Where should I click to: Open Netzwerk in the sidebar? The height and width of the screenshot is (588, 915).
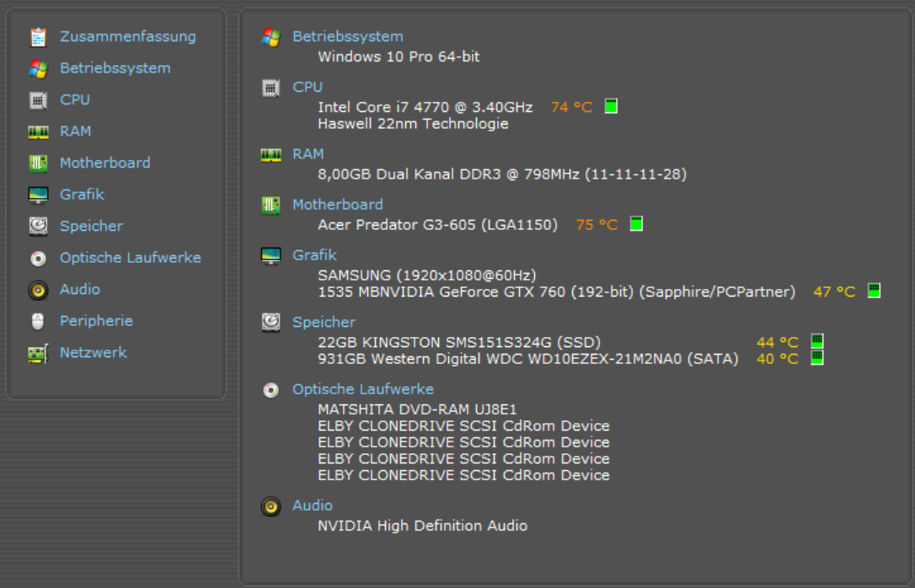[x=94, y=352]
